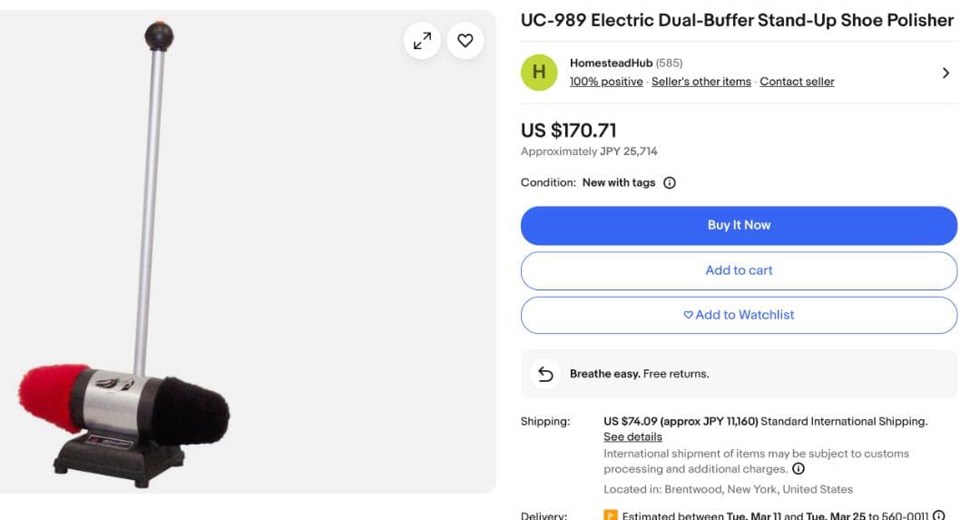
Task: Open the 100% positive feedback link
Action: click(606, 82)
